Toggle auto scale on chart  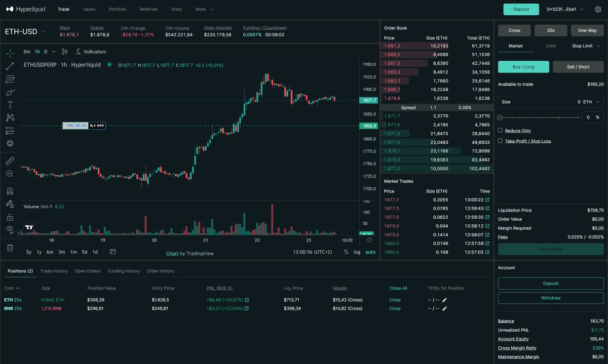[370, 252]
